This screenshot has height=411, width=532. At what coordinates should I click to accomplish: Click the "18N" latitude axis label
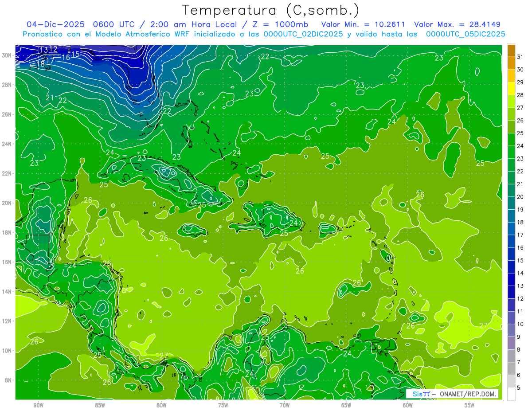pos(6,232)
